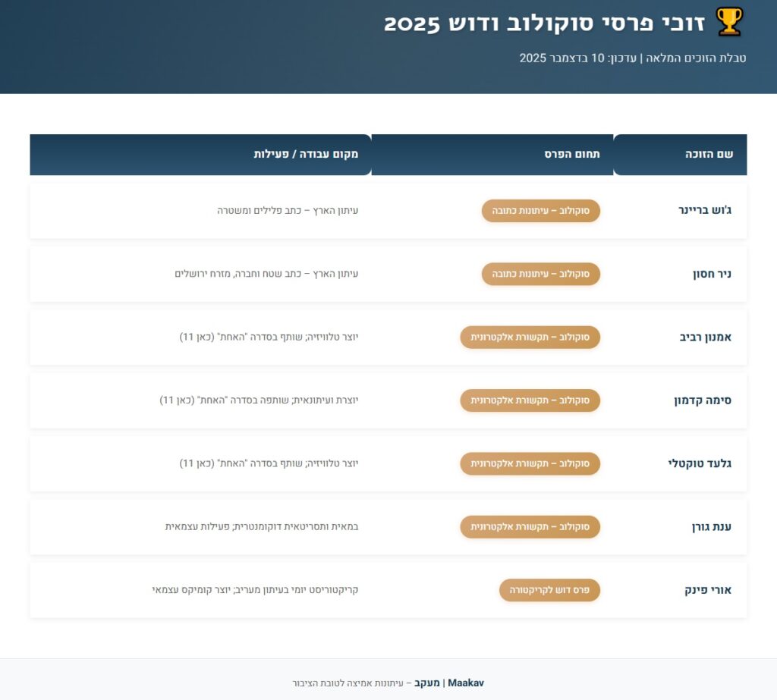The height and width of the screenshot is (700, 777).
Task: Click ניר חסון's עיתונות כתובה prize badge
Action: pyautogui.click(x=540, y=274)
